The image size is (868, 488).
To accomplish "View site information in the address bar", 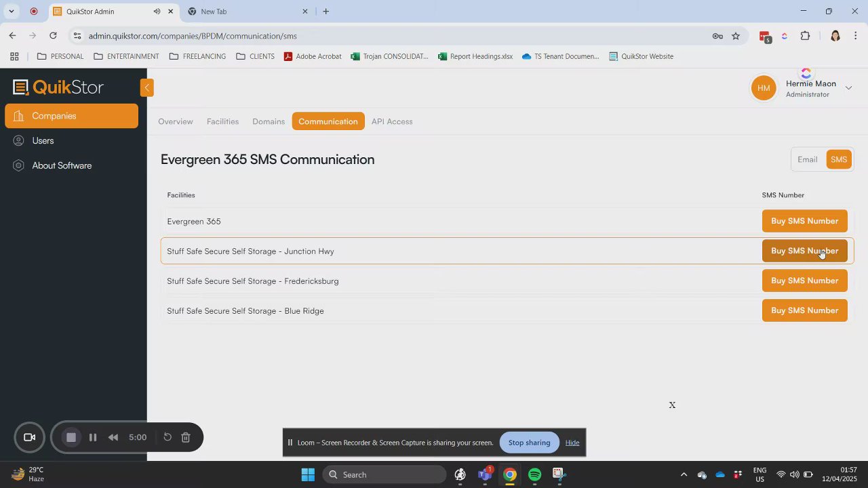I will pyautogui.click(x=77, y=36).
